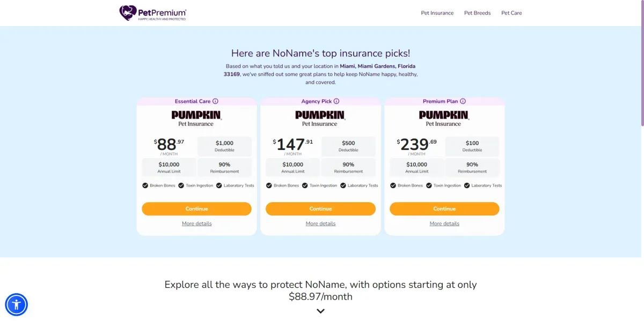This screenshot has width=644, height=321.
Task: Click info icon beside Premium Plan
Action: (463, 101)
